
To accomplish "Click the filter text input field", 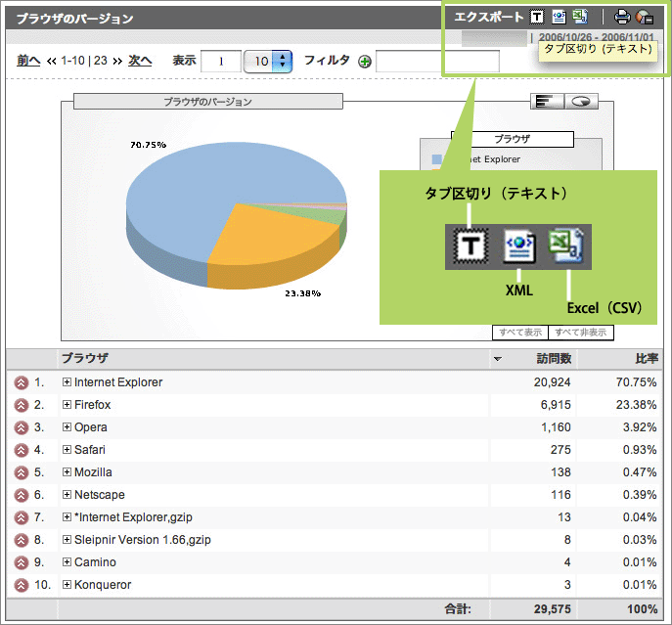I will pos(437,62).
